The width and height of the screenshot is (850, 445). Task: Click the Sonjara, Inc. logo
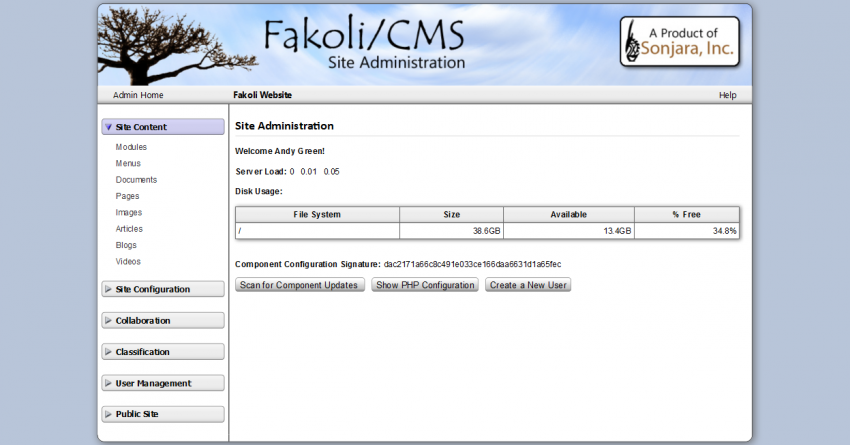tap(680, 42)
